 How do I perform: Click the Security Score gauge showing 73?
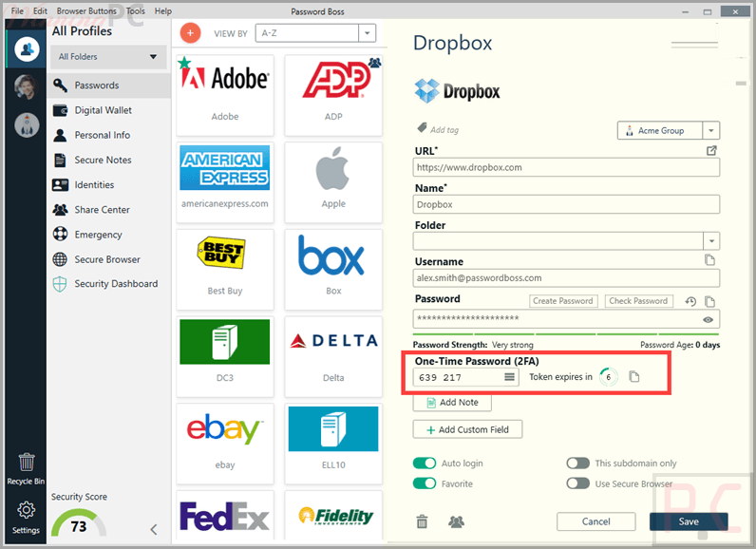coord(79,523)
